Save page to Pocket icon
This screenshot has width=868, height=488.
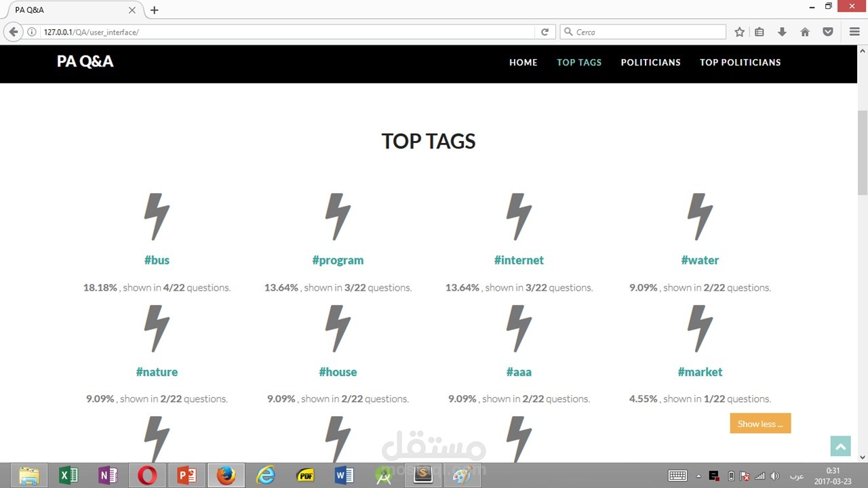point(828,32)
